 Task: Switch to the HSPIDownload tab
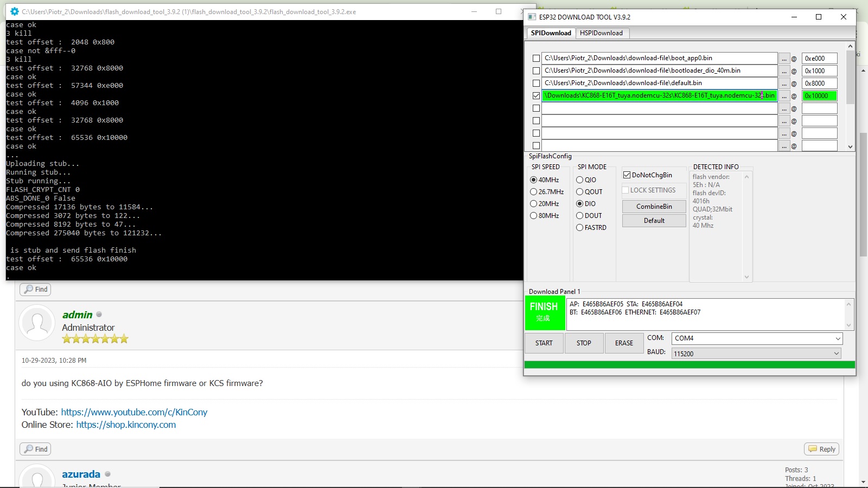click(601, 33)
